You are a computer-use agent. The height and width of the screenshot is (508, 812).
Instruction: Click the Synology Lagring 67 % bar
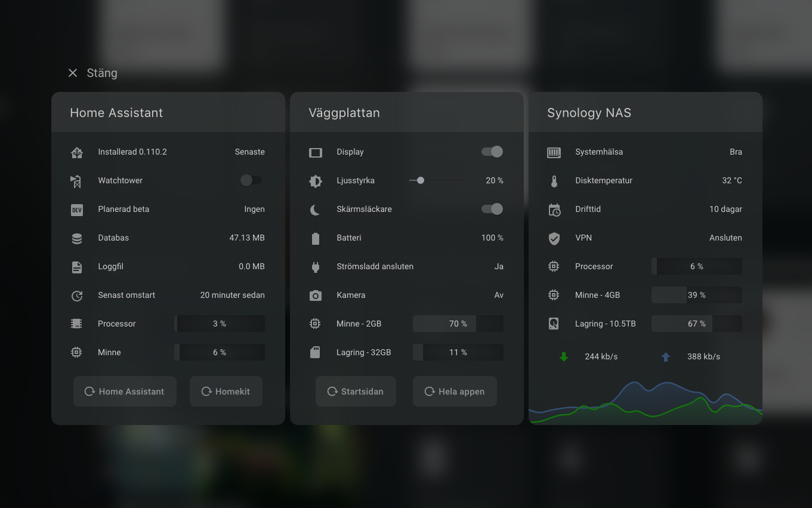coord(697,324)
